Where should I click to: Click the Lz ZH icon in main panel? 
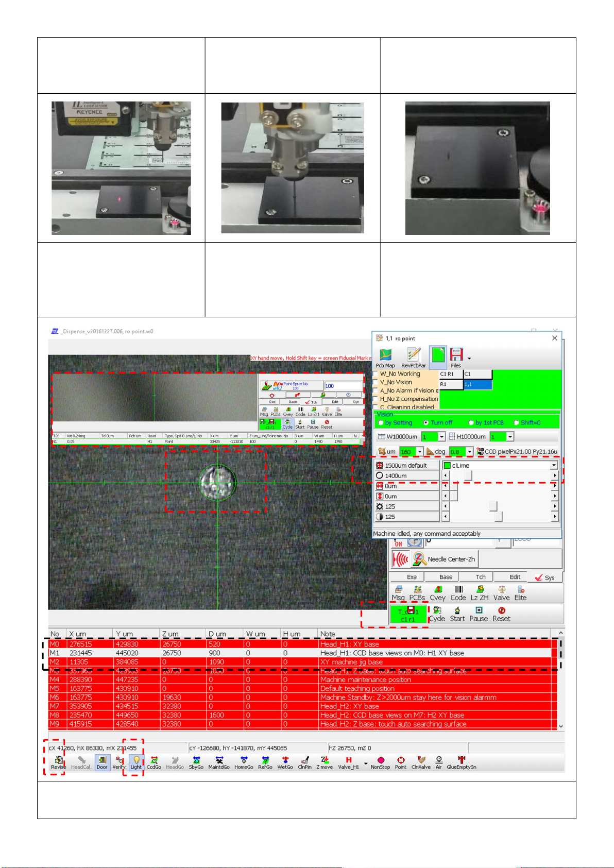[480, 593]
